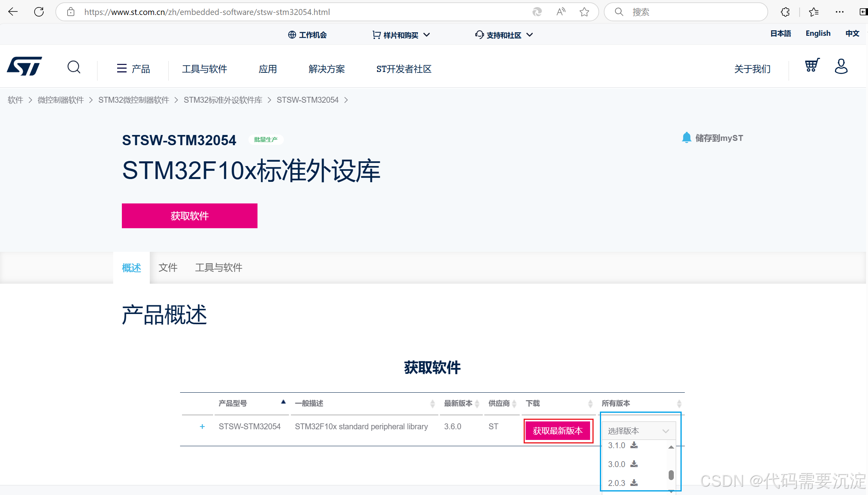Expand the STSW-STM32054 row plus sign
Viewport: 868px width, 495px height.
pos(202,427)
